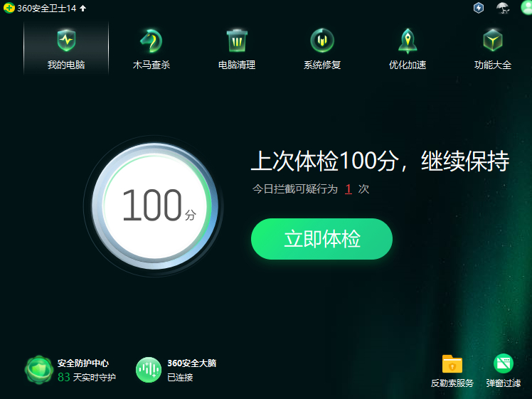Click the 立即体检 button
The width and height of the screenshot is (532, 399).
point(321,239)
